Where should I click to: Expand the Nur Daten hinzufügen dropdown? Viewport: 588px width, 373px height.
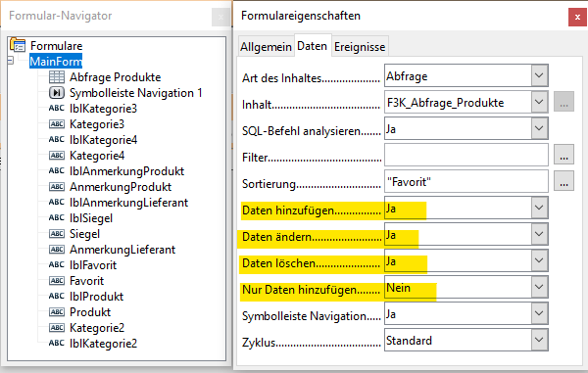(x=539, y=287)
